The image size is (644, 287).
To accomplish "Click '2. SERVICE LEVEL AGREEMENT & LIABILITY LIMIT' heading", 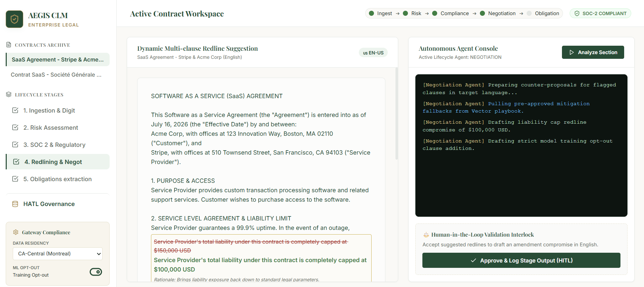I will click(x=221, y=218).
